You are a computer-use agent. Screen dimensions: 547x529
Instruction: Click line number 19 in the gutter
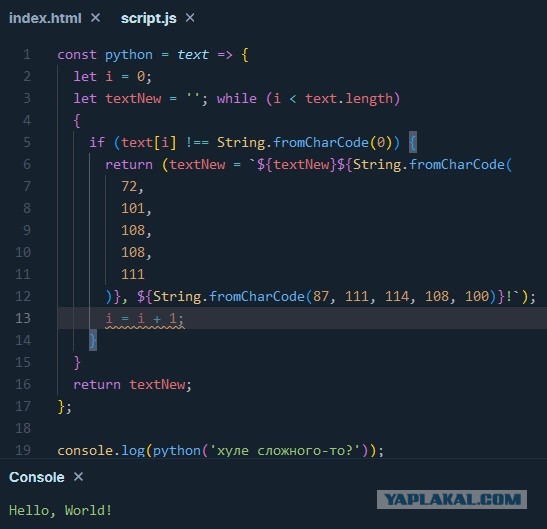click(x=23, y=450)
